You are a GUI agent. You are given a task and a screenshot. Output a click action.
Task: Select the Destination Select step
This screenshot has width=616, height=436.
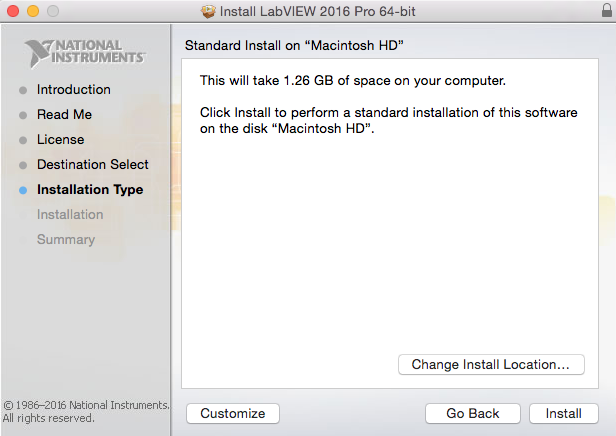tap(93, 165)
